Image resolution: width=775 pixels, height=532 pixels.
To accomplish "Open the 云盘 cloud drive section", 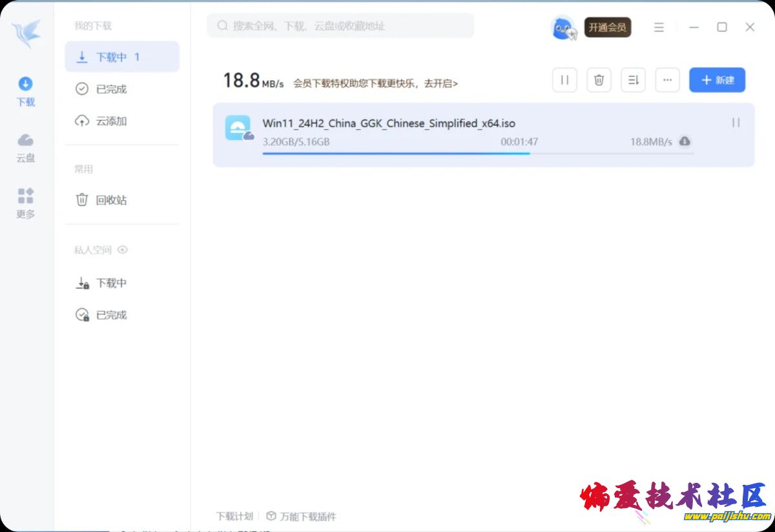I will (x=26, y=147).
